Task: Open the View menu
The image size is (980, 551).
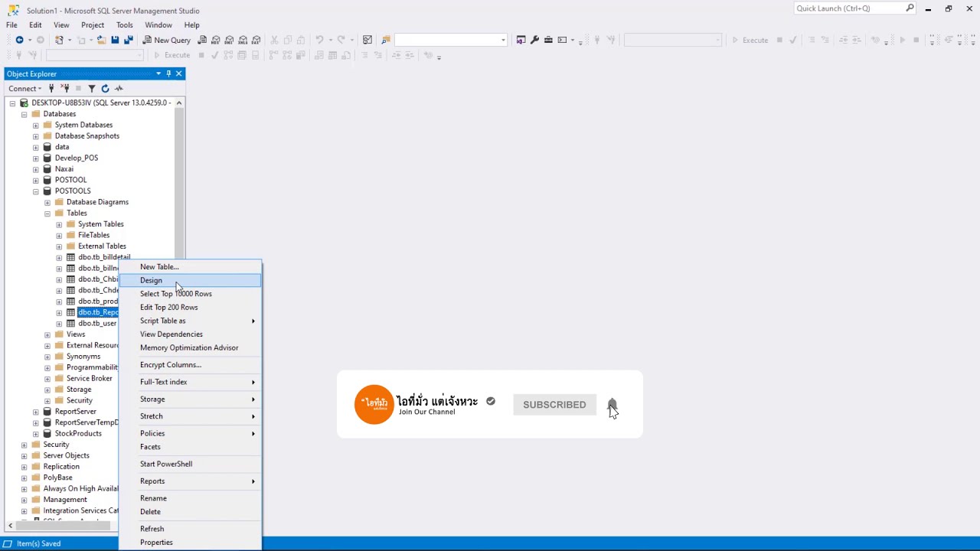Action: [61, 24]
